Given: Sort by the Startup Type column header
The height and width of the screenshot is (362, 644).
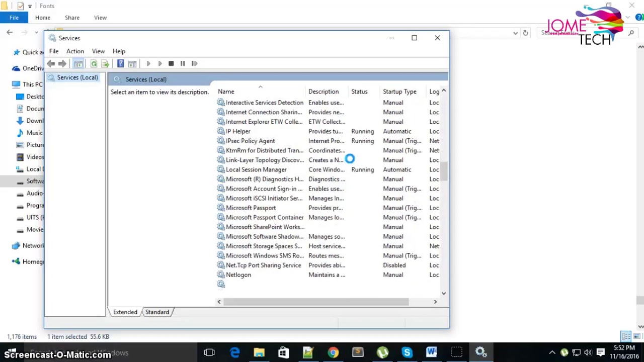Looking at the screenshot, I should pyautogui.click(x=399, y=92).
